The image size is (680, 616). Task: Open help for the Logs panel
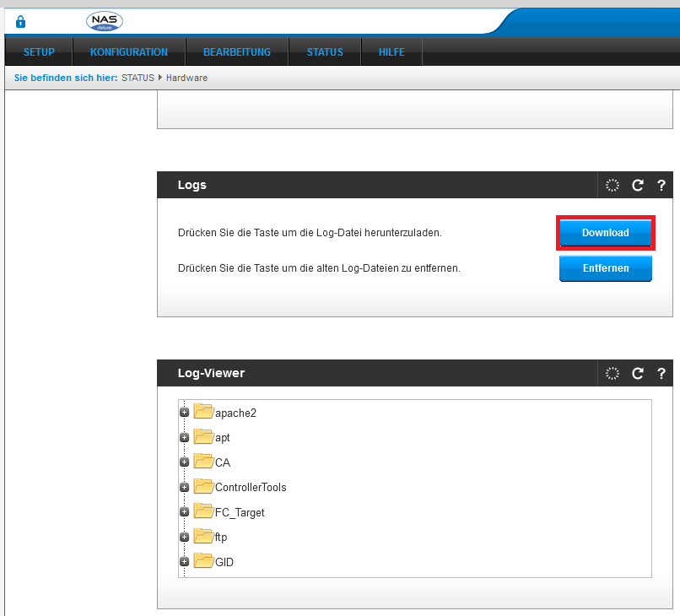tap(661, 185)
